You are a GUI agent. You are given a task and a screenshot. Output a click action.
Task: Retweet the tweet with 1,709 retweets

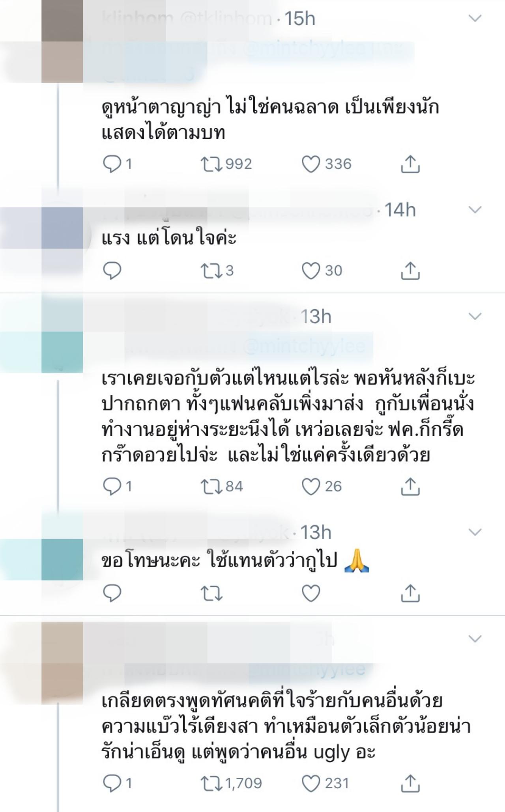(x=211, y=784)
